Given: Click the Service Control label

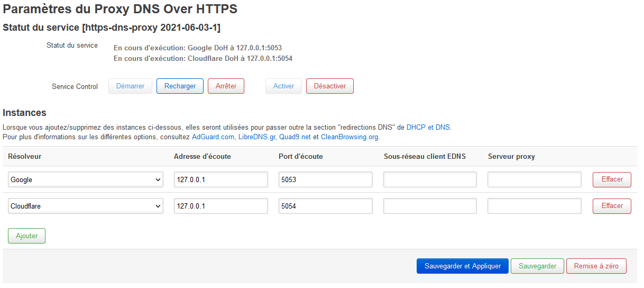Looking at the screenshot, I should (x=75, y=87).
